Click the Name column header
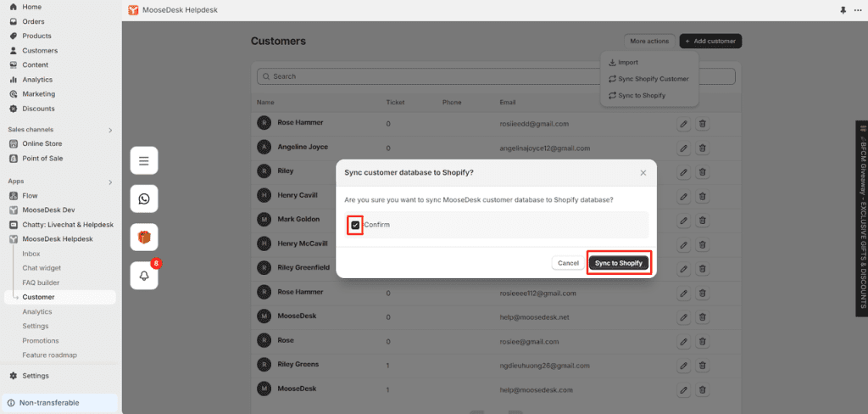This screenshot has width=868, height=414. pyautogui.click(x=265, y=103)
